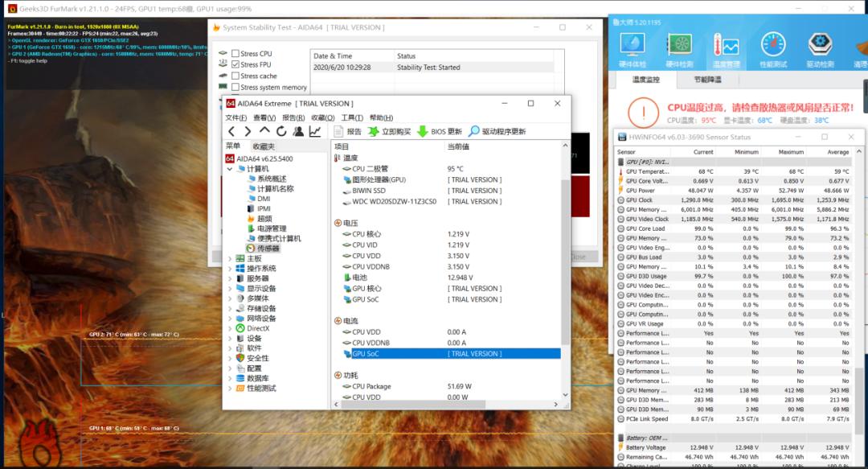868x469 pixels.
Task: Expand the 存储设备 tree node
Action: 230,308
